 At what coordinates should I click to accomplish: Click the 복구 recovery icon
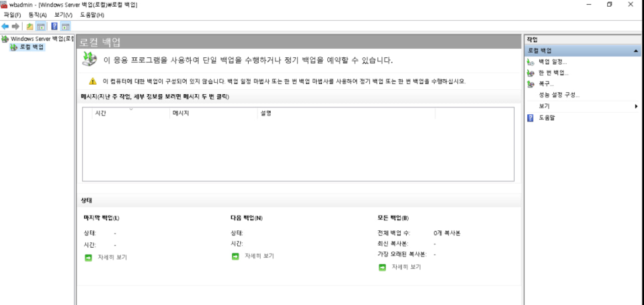(531, 84)
